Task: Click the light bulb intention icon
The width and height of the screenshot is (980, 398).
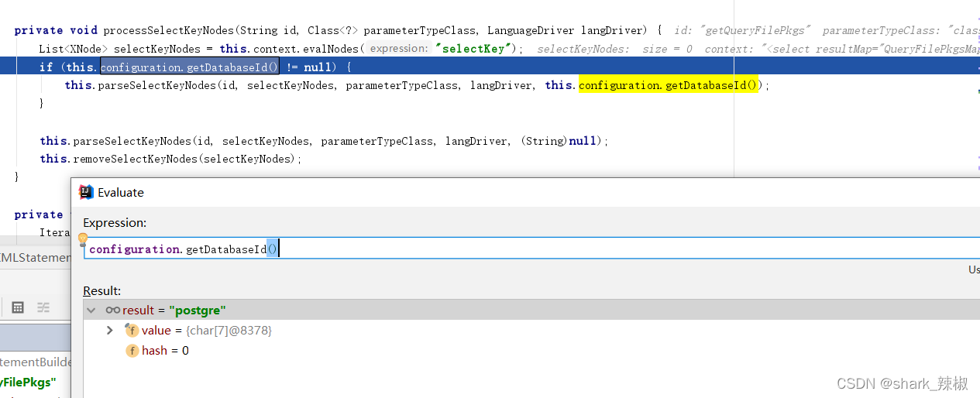Action: click(83, 240)
